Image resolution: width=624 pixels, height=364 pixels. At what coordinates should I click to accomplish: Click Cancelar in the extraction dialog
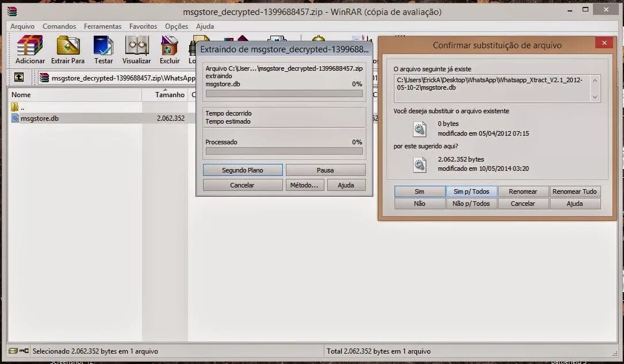coord(243,185)
